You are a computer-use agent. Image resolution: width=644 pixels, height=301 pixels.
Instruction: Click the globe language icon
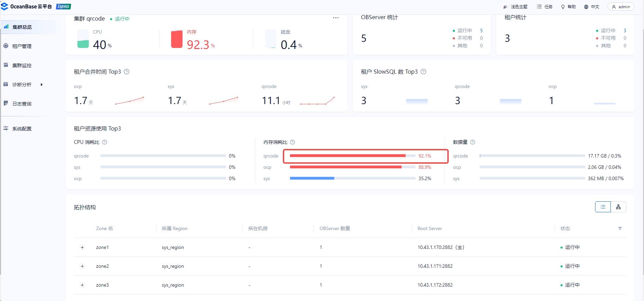(586, 7)
